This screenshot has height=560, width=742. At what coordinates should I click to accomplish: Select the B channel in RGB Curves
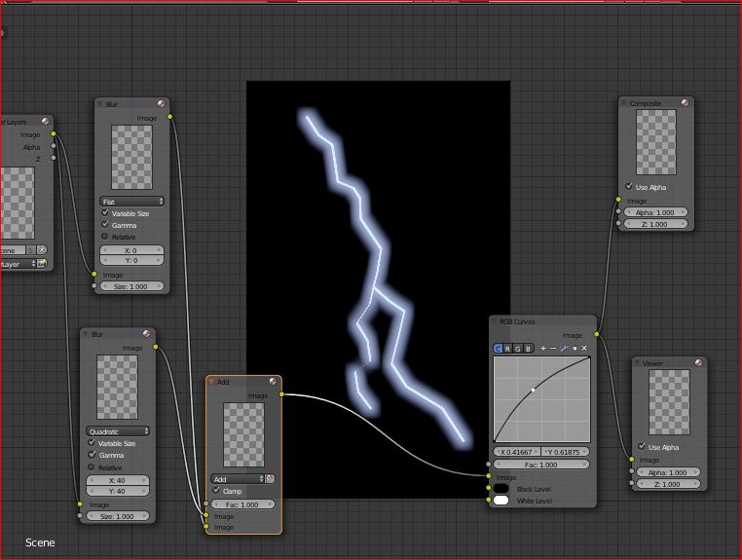coord(528,349)
